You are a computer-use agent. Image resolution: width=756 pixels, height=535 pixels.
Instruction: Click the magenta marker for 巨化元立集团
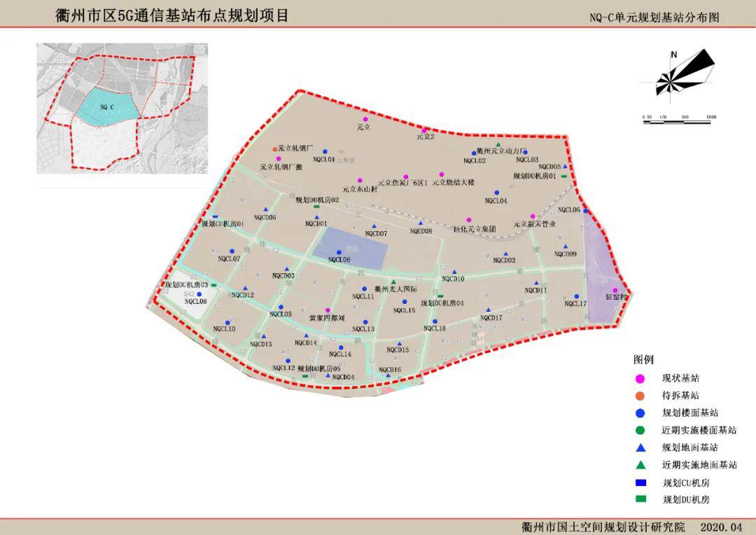(468, 220)
